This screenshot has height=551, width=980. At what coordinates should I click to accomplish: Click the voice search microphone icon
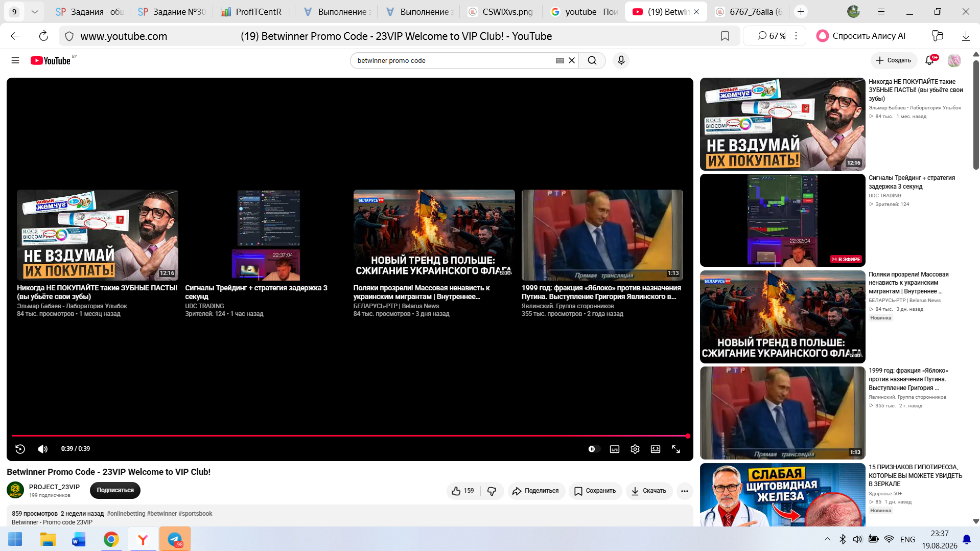[x=621, y=60]
